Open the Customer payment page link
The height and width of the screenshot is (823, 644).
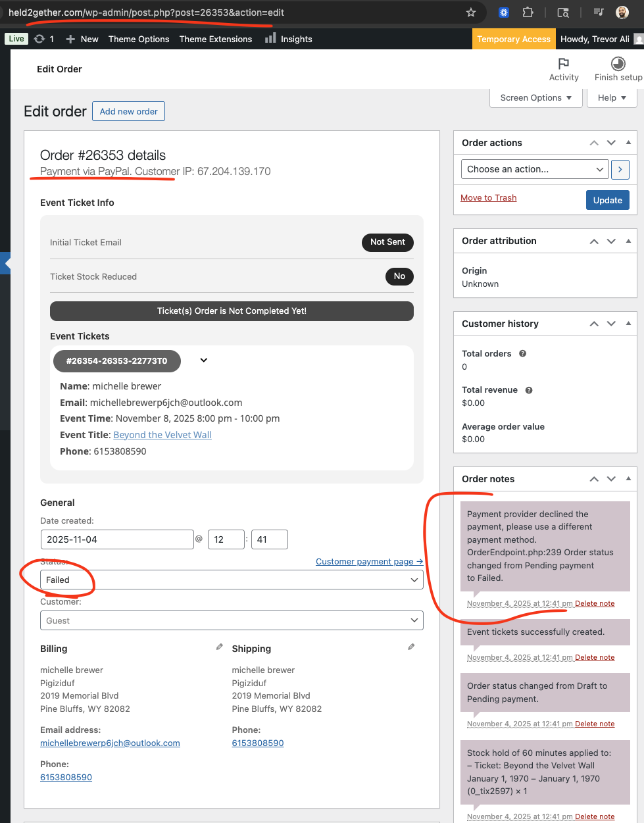tap(369, 561)
